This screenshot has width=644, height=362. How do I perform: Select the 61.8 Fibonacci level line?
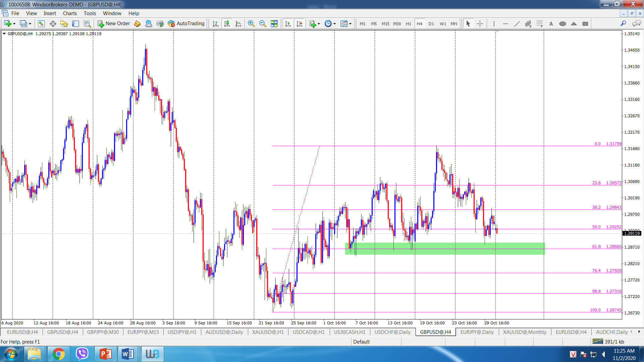(x=447, y=249)
